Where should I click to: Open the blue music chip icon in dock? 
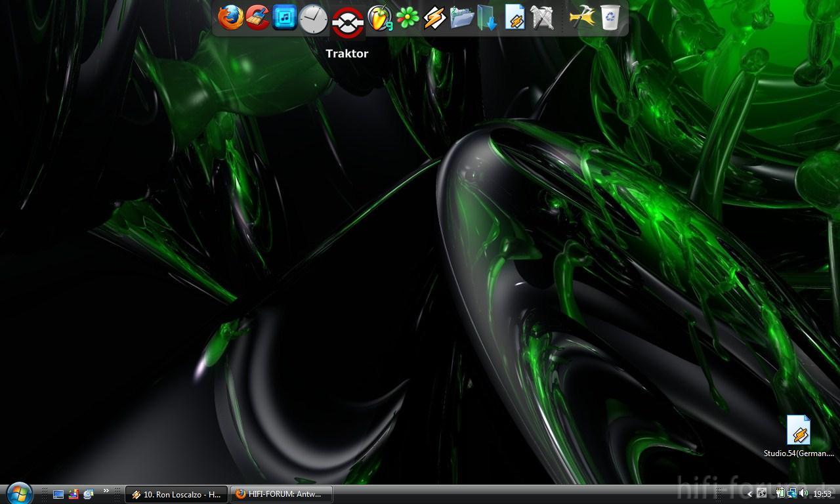(x=285, y=18)
